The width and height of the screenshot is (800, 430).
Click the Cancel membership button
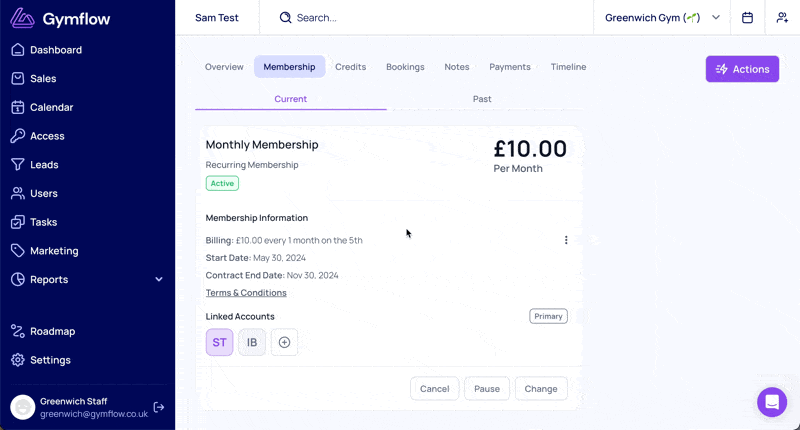point(434,389)
